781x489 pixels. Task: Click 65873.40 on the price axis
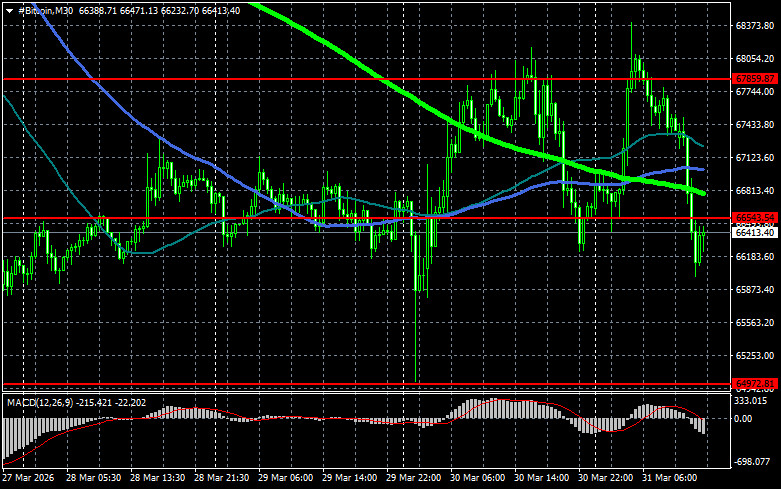(x=755, y=289)
